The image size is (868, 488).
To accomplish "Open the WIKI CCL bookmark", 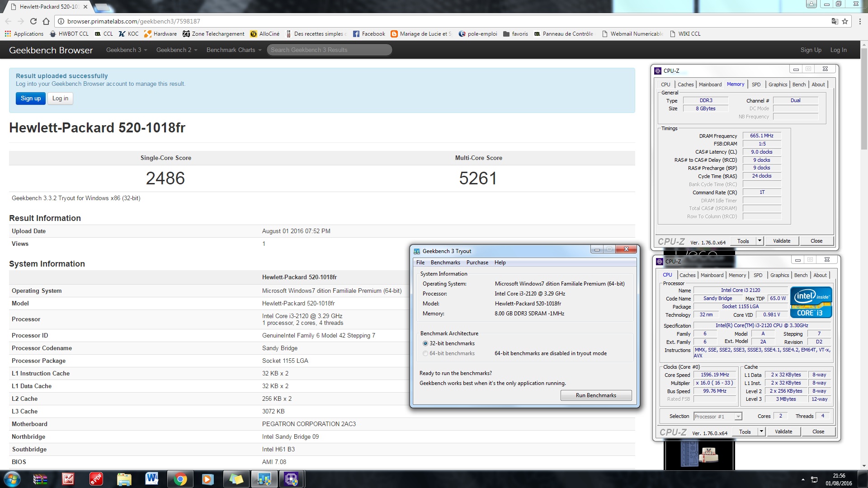I will click(685, 34).
